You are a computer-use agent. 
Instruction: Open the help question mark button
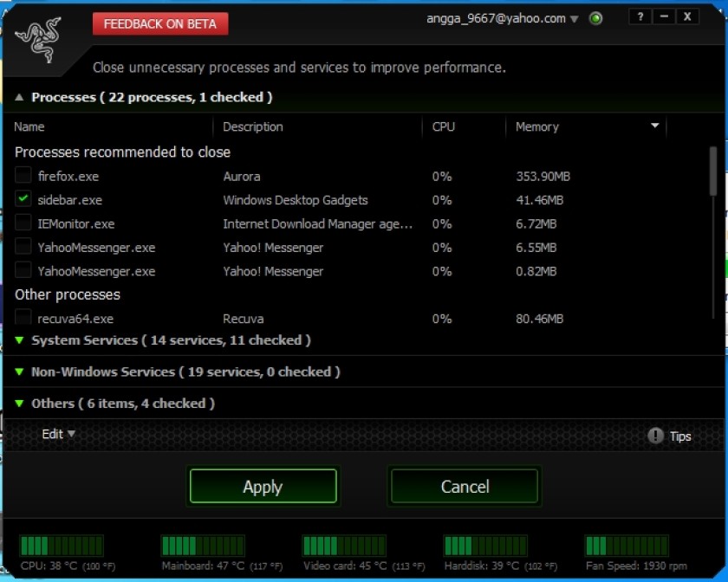tap(640, 17)
